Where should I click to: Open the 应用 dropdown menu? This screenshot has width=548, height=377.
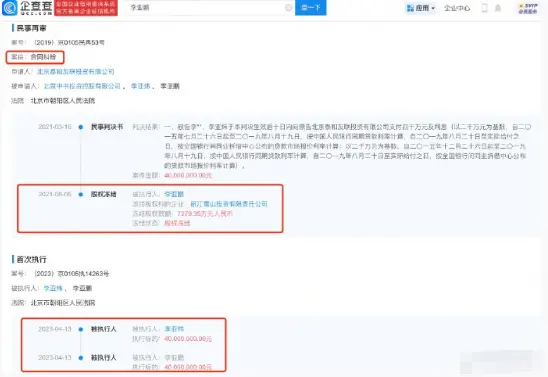click(421, 8)
